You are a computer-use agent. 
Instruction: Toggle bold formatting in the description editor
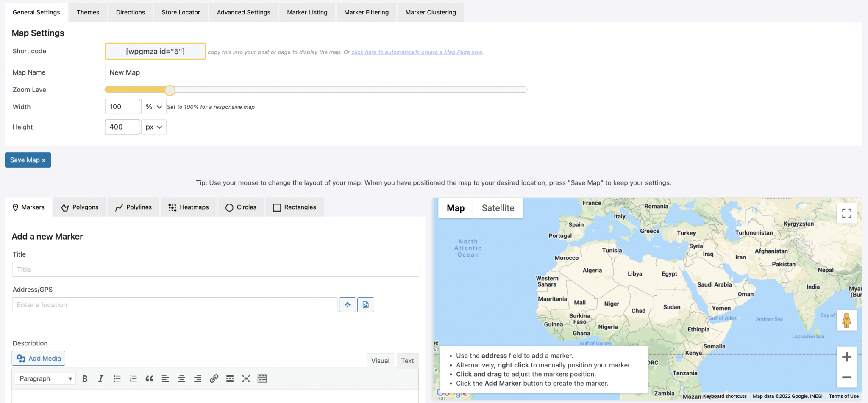coord(85,378)
